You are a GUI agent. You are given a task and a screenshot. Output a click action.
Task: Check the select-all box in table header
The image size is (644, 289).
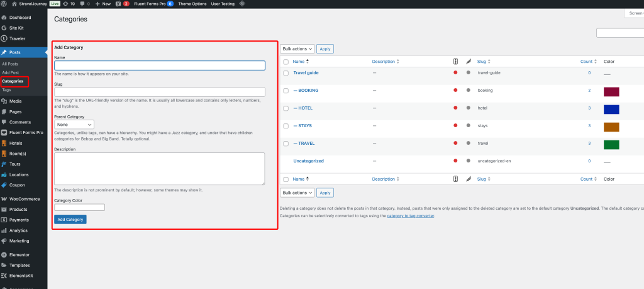pyautogui.click(x=286, y=62)
